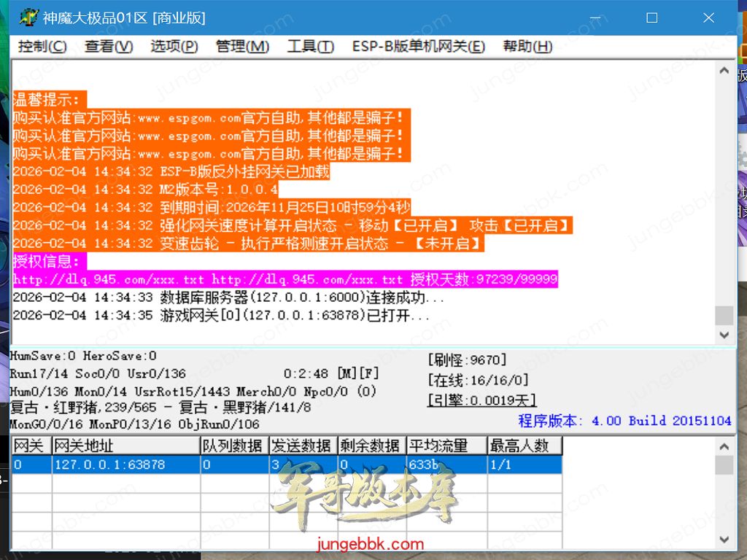Open the 工具(T) menu
Screen dimensions: 747x560
(x=310, y=47)
